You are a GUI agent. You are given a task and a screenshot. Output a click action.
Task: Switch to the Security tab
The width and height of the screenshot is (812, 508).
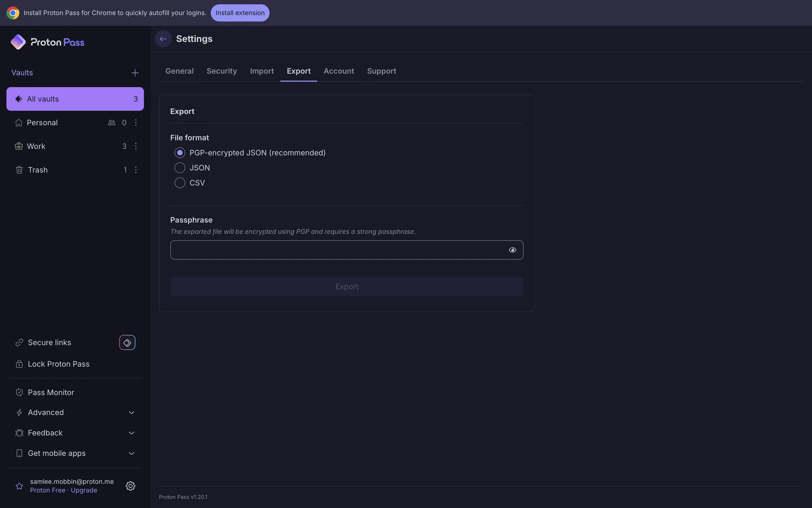[x=222, y=71]
